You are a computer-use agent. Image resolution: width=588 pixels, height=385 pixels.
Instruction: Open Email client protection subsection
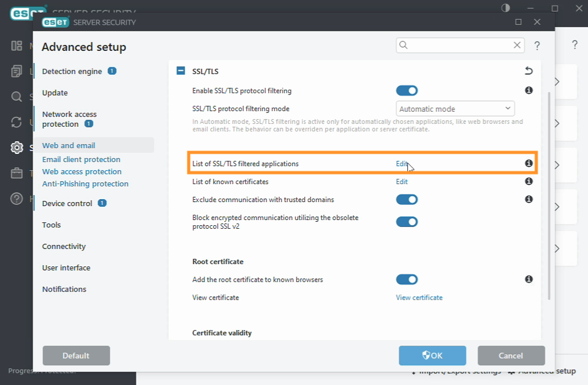(81, 159)
